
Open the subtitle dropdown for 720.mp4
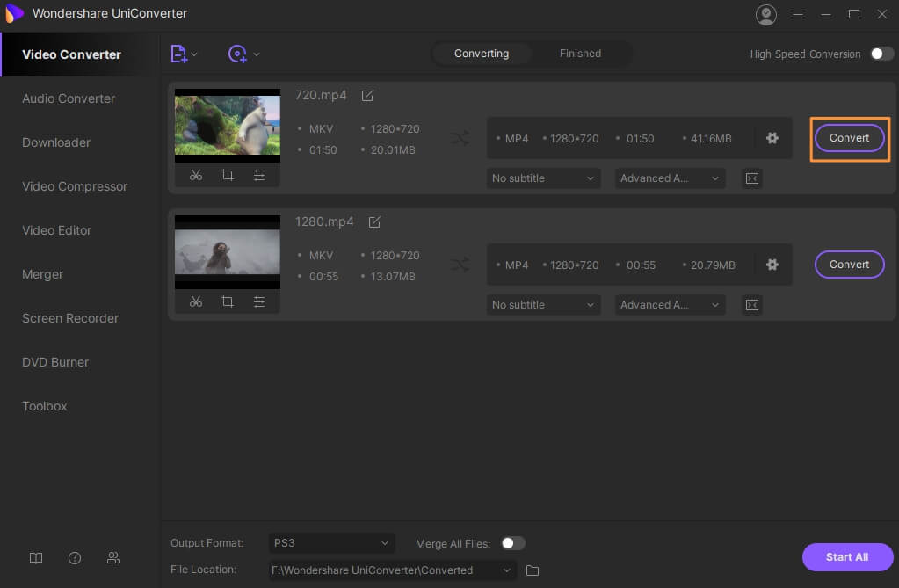(x=543, y=178)
